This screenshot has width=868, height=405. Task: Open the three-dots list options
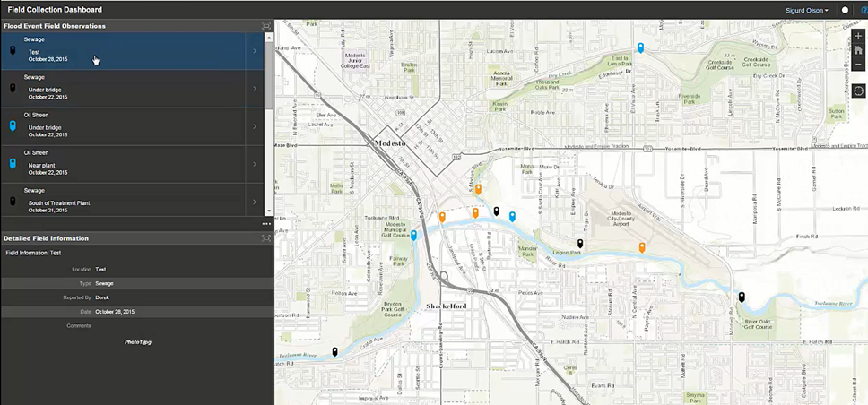(266, 224)
